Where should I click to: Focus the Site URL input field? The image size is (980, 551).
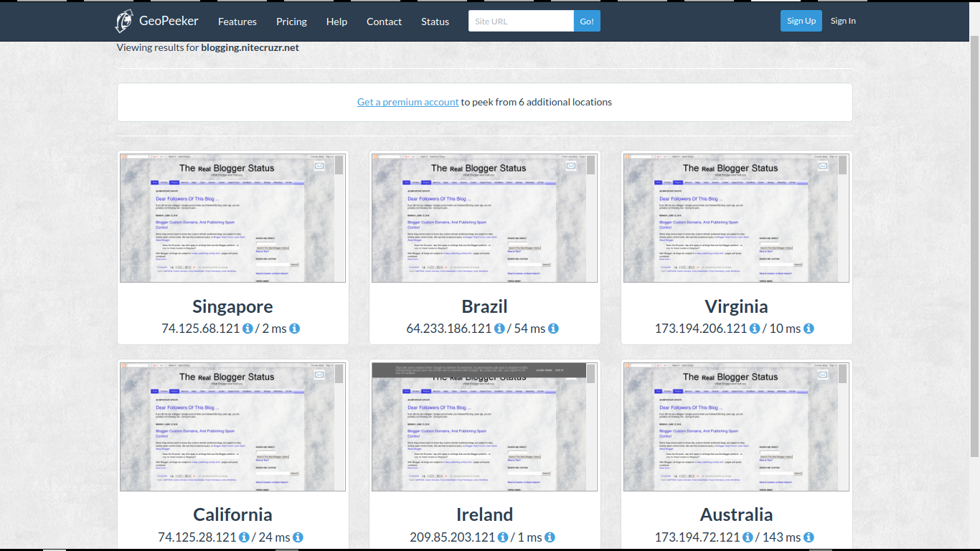tap(522, 21)
